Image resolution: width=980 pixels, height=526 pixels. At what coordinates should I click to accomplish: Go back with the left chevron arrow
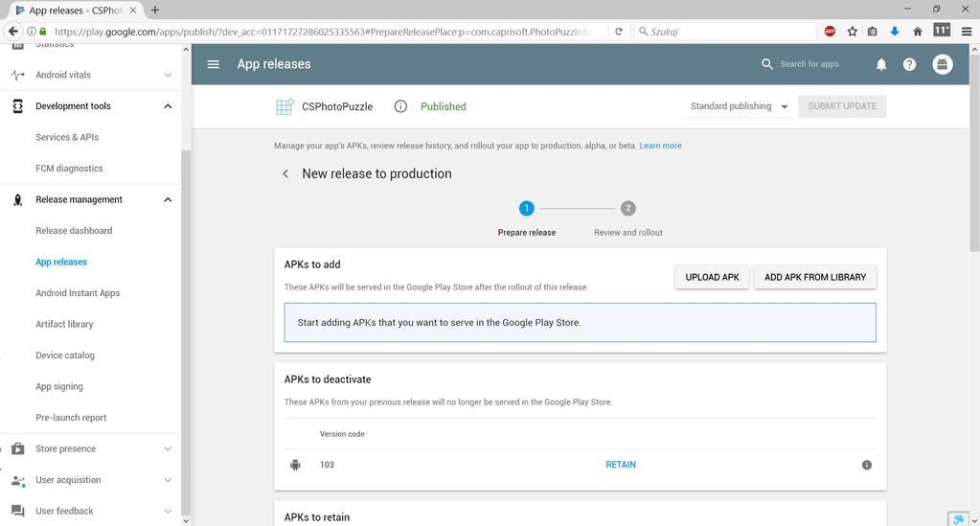(285, 173)
